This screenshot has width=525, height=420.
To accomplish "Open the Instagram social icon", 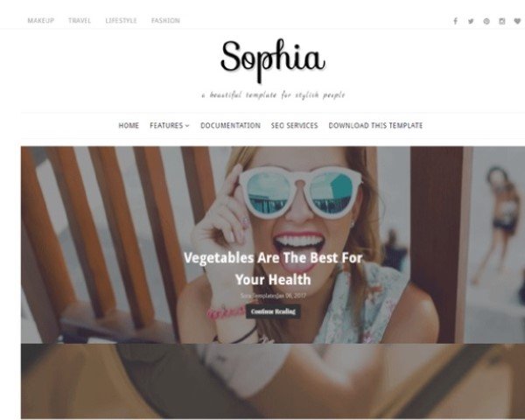I will pos(502,21).
